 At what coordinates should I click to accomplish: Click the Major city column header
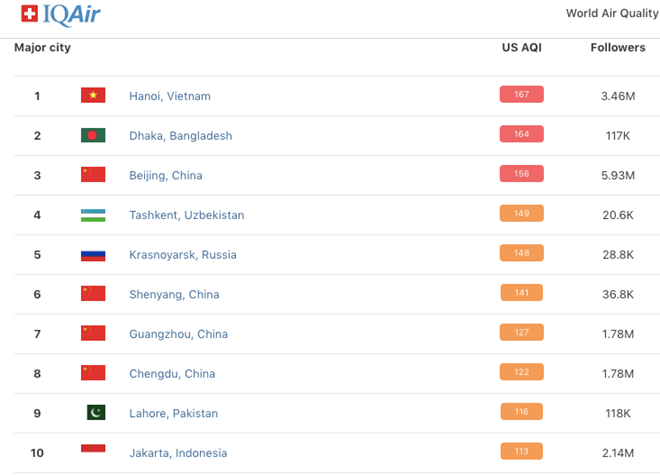pyautogui.click(x=42, y=48)
